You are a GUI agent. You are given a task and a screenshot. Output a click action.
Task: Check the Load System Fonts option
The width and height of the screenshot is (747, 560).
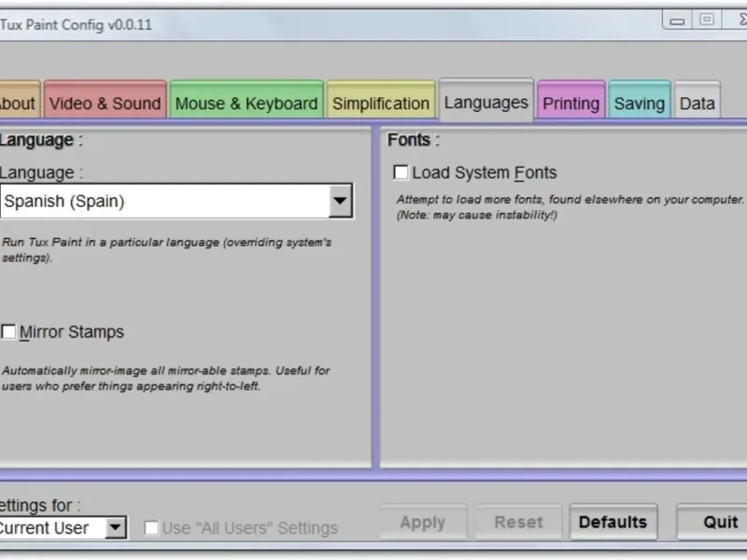click(401, 173)
